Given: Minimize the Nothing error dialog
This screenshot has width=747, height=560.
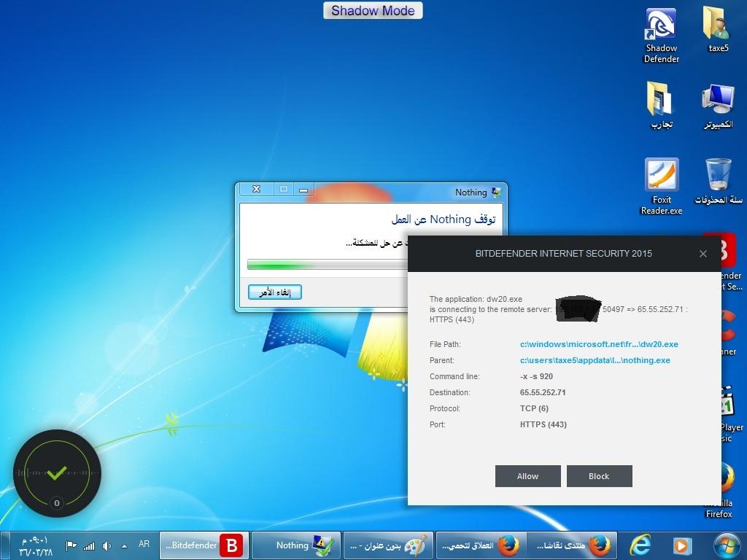Looking at the screenshot, I should click(x=303, y=189).
